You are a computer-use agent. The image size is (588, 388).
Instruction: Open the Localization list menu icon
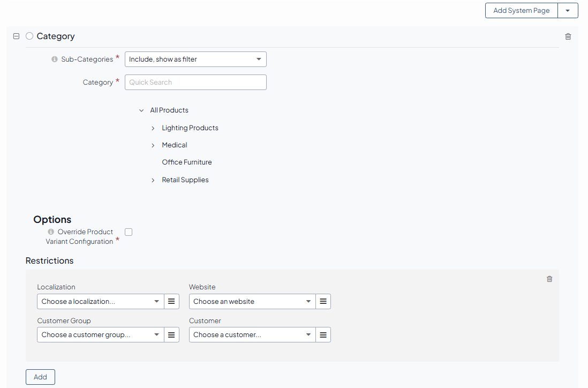(171, 302)
